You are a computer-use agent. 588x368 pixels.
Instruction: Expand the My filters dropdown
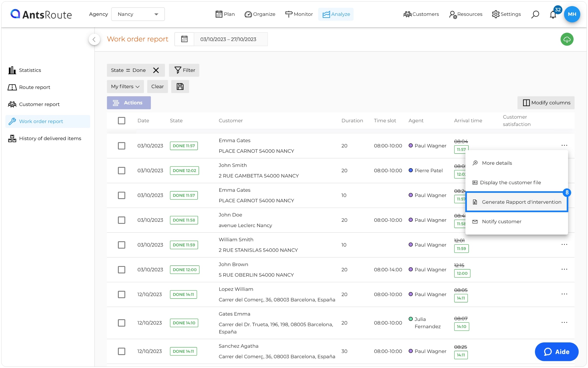(125, 87)
